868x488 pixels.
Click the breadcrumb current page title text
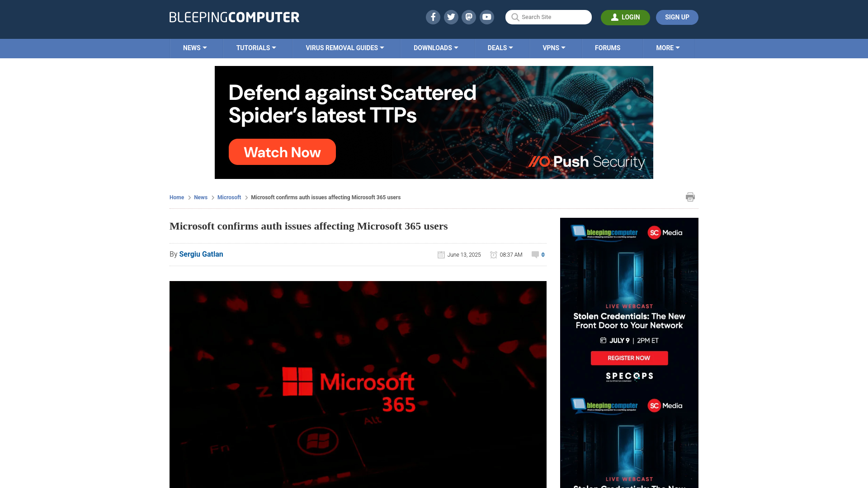(326, 197)
